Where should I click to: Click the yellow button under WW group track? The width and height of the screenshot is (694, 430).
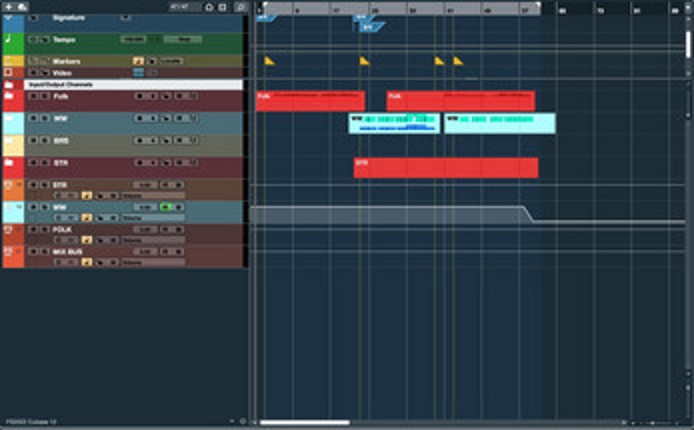[x=87, y=218]
